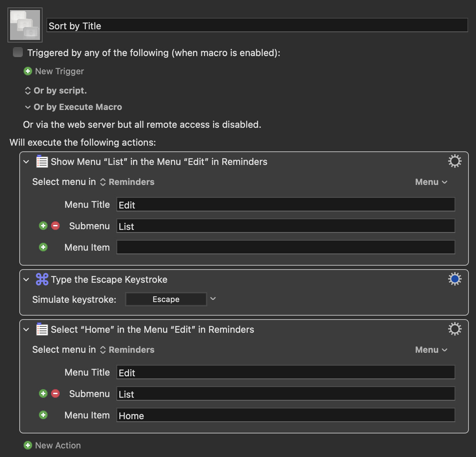Click the green New Trigger plus icon
The height and width of the screenshot is (457, 476).
[x=28, y=71]
